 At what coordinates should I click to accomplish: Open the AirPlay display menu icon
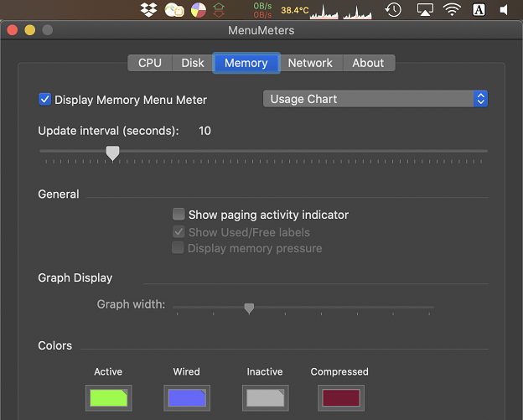click(425, 10)
